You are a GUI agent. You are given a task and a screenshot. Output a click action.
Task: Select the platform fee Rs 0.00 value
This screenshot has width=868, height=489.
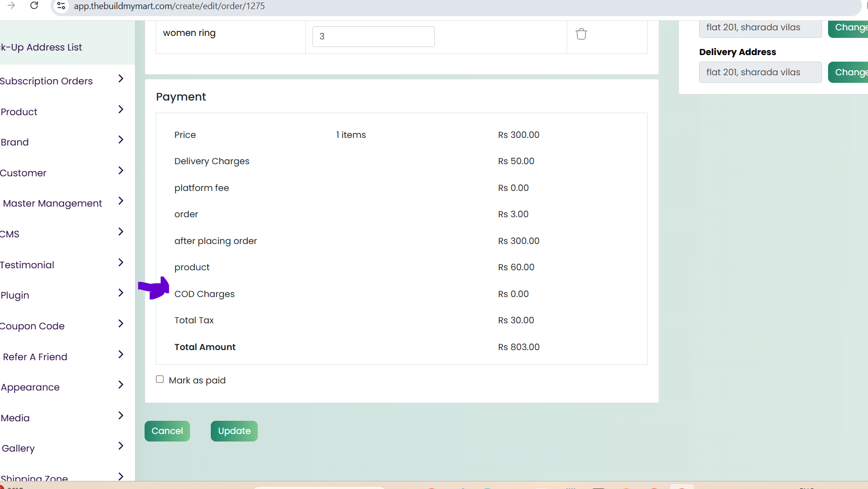pos(513,188)
